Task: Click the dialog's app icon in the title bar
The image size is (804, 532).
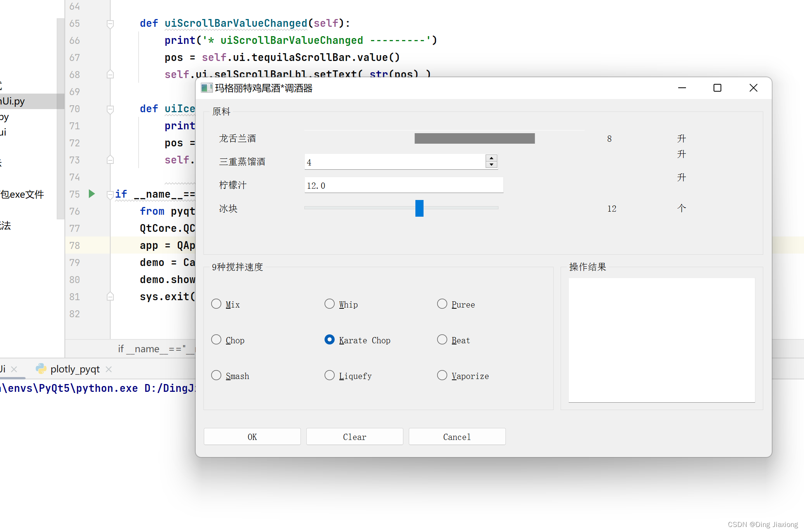Action: pyautogui.click(x=206, y=88)
